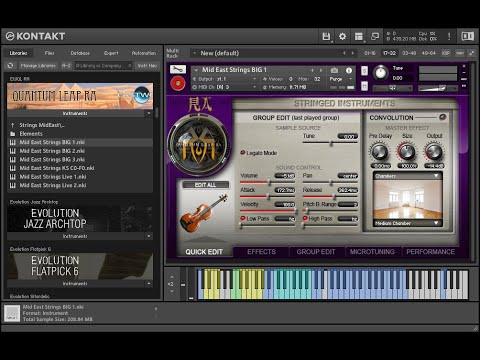The image size is (480, 360).
Task: Open instrument edit wrench icon
Action: tap(178, 69)
